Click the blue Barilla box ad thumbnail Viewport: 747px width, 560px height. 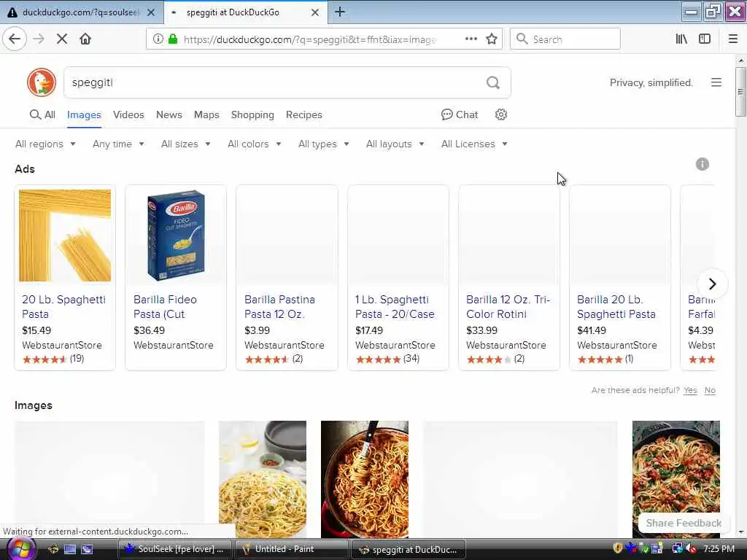(x=176, y=236)
